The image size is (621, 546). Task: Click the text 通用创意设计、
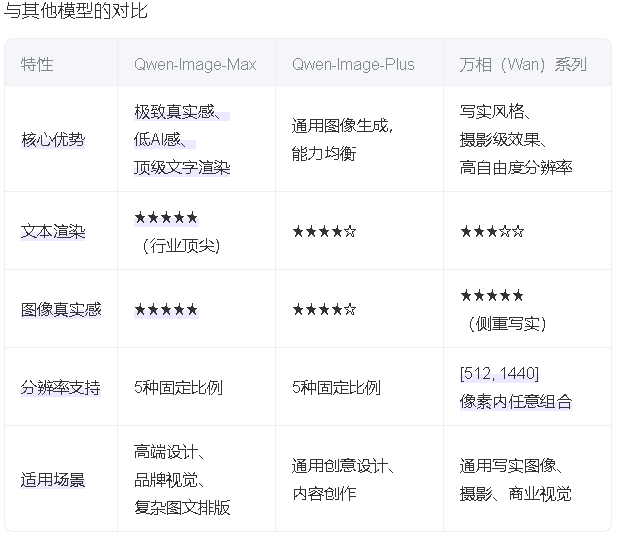pyautogui.click(x=343, y=466)
